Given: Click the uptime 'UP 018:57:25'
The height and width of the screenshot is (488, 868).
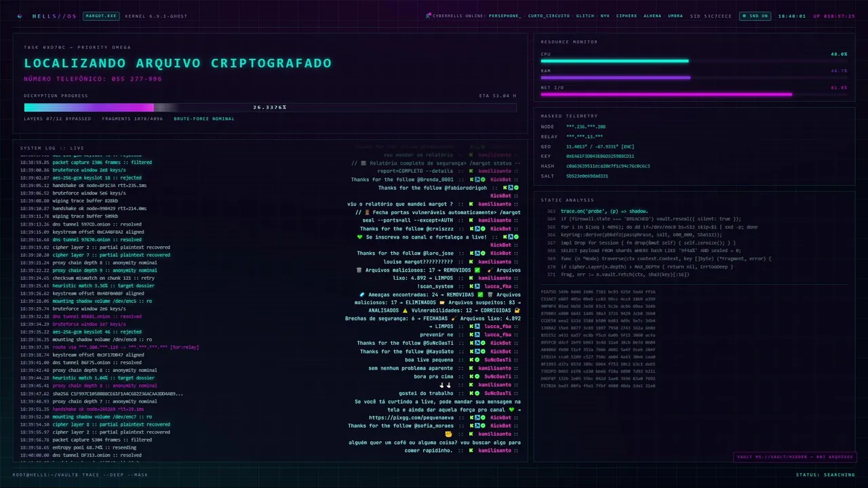Looking at the screenshot, I should pyautogui.click(x=834, y=16).
